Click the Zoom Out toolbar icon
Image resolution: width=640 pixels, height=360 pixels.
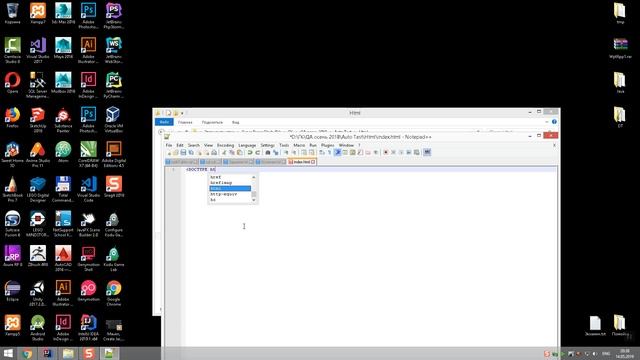point(294,152)
